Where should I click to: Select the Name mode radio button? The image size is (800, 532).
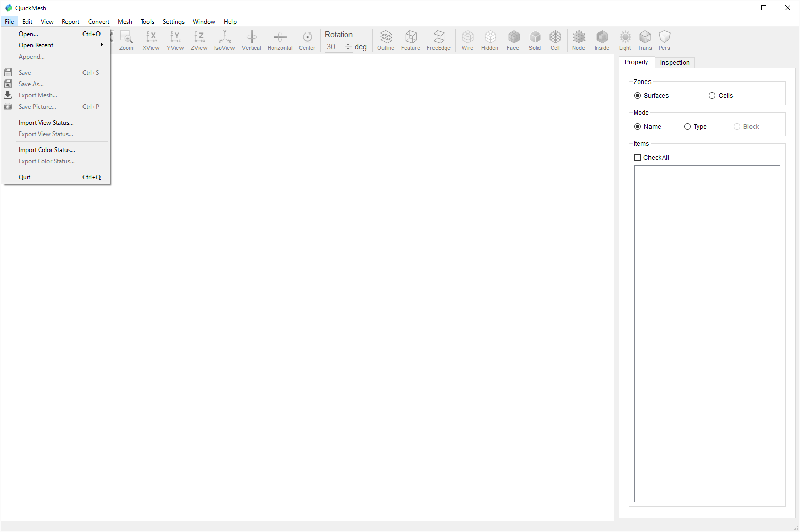[638, 127]
